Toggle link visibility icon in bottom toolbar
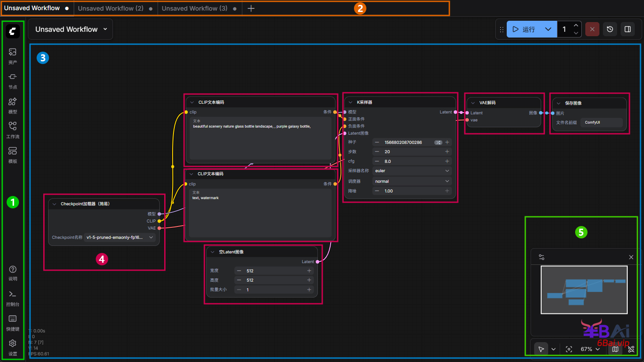644x362 pixels. pyautogui.click(x=631, y=349)
